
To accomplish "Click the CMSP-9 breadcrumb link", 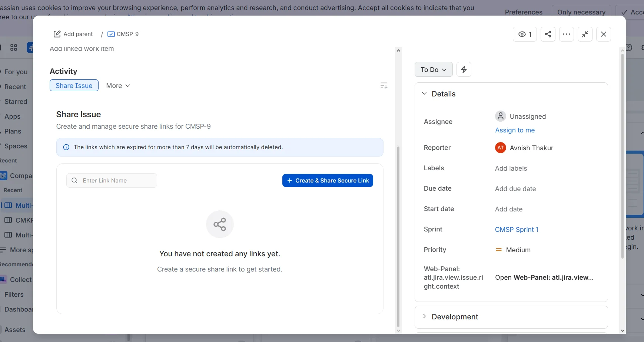I will point(128,34).
